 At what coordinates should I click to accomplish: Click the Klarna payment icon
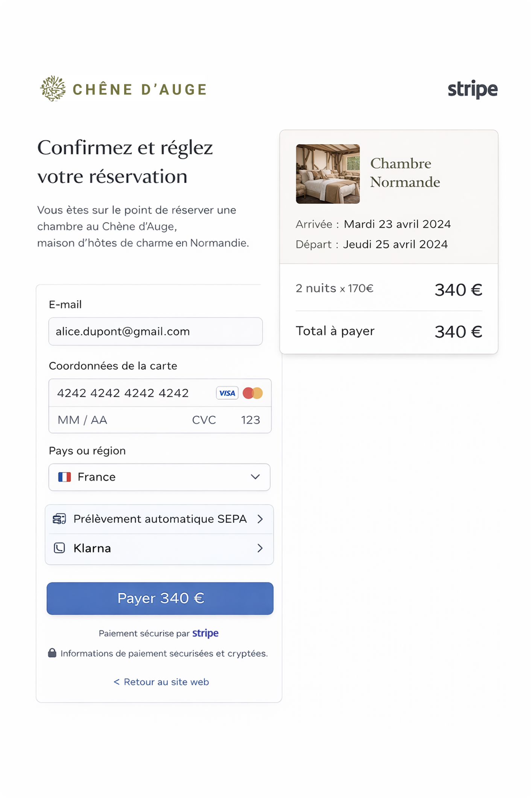tap(59, 548)
